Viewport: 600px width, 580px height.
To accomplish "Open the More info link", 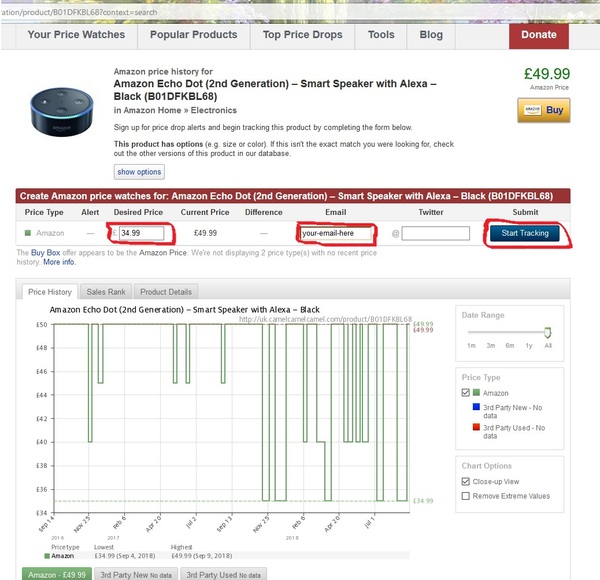I will point(59,262).
